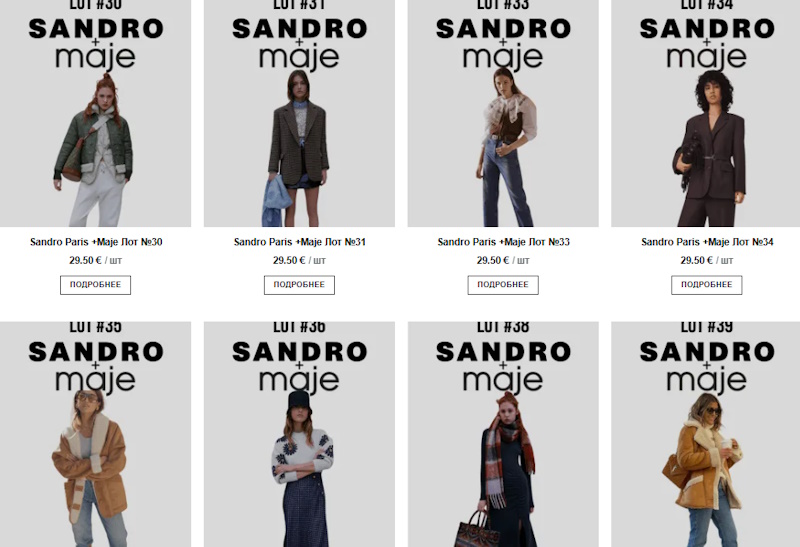Open the houndstooth blazer product image

coord(299,113)
